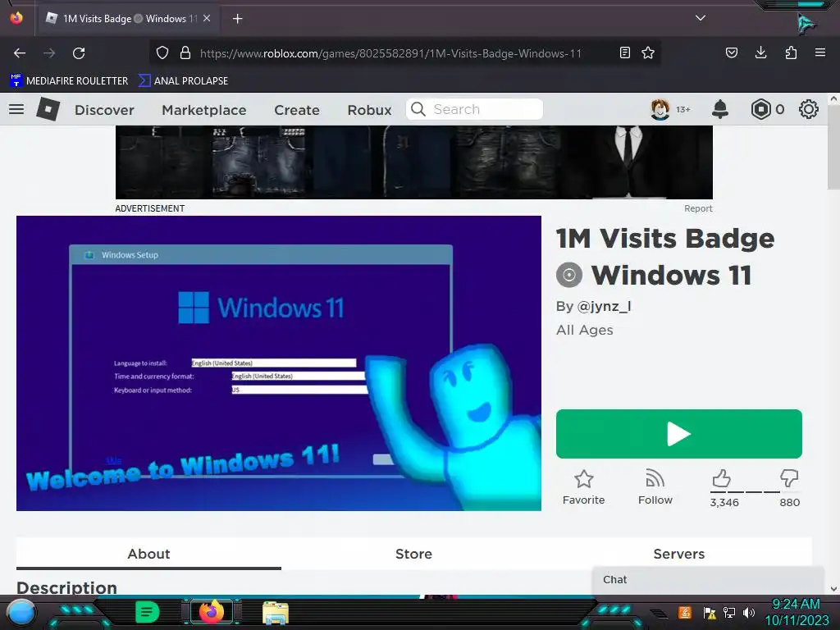The width and height of the screenshot is (840, 630).
Task: Toggle reader view icon in address bar
Action: pos(624,52)
